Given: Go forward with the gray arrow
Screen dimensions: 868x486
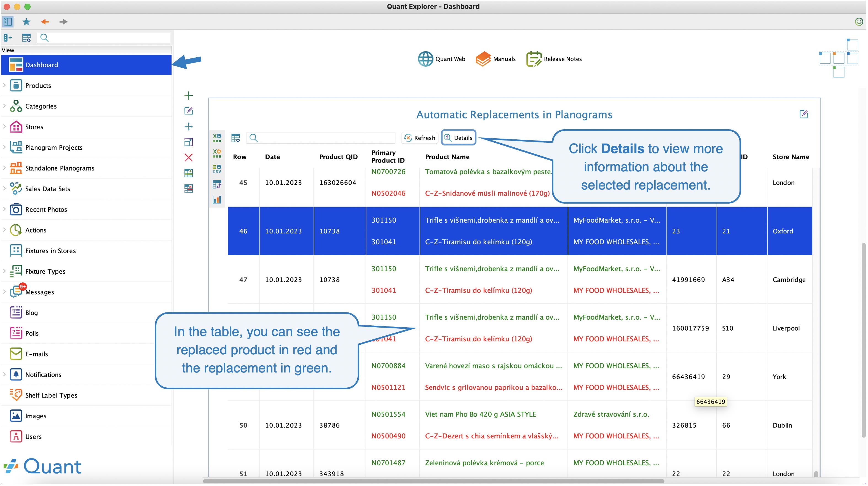Looking at the screenshot, I should (x=63, y=22).
